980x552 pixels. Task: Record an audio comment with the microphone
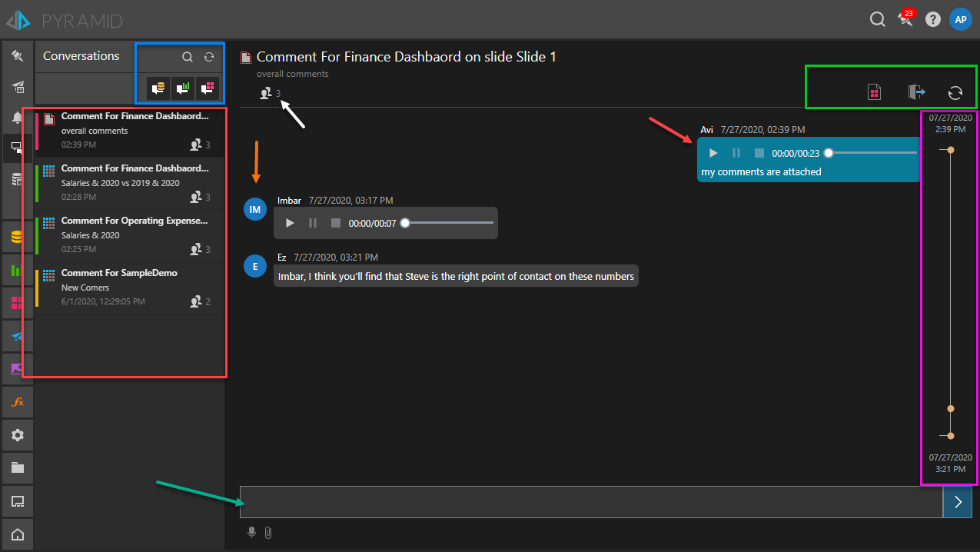(x=251, y=532)
